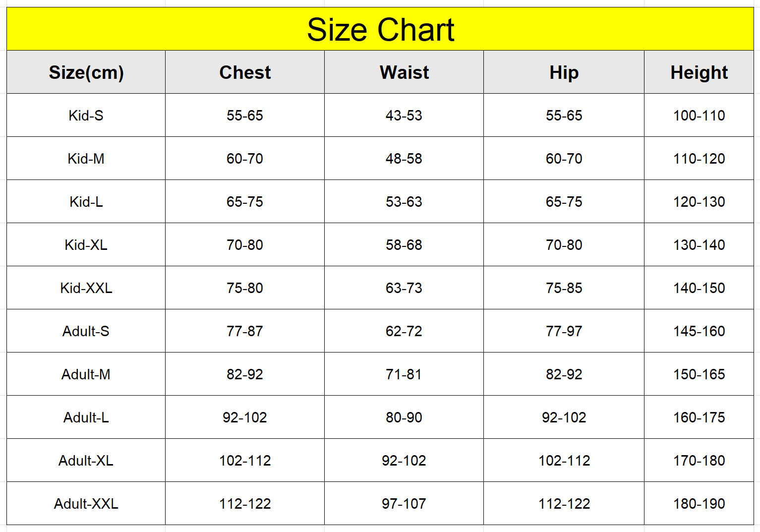
Task: Click the Hip column header
Action: 564,72
